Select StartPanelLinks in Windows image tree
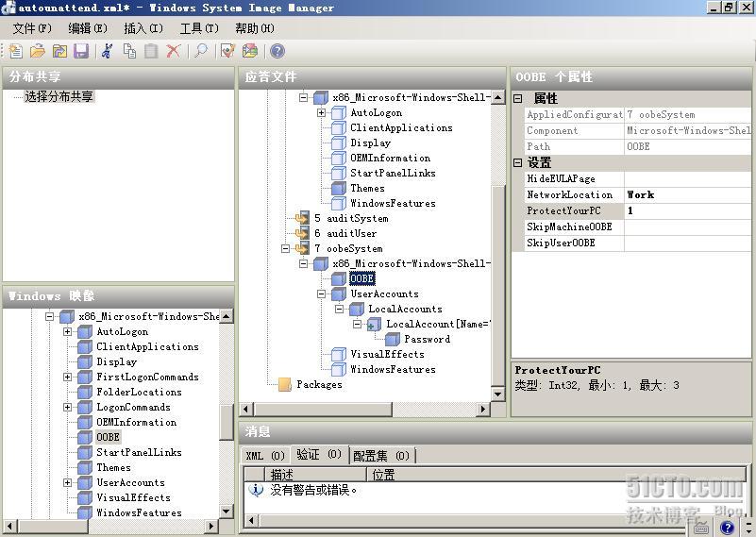Viewport: 756px width, 537px height. coord(139,452)
